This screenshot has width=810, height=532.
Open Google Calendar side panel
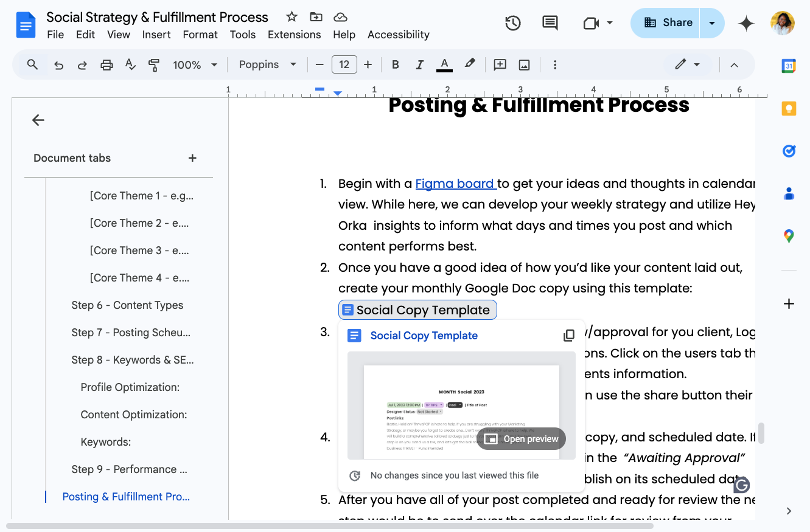coord(789,66)
